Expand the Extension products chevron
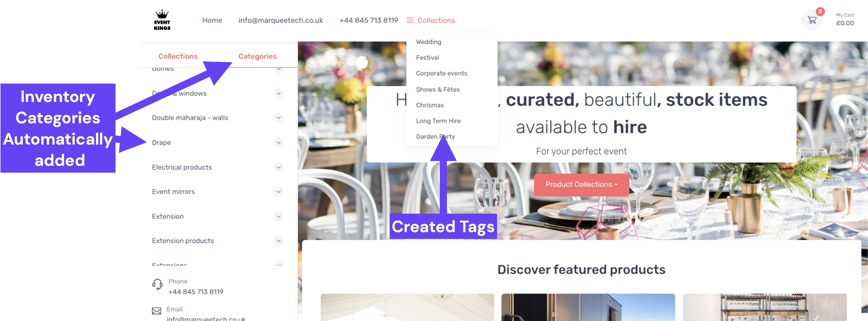868x321 pixels. point(279,241)
